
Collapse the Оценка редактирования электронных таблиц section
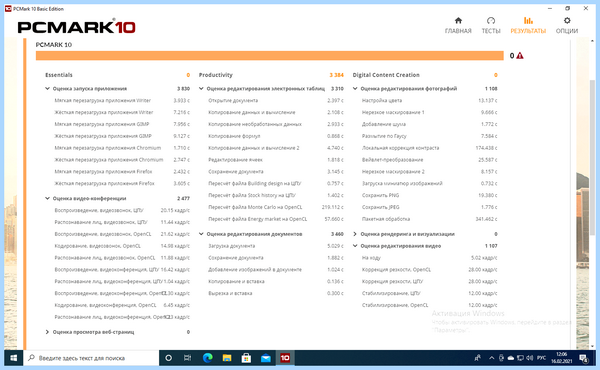(x=201, y=88)
